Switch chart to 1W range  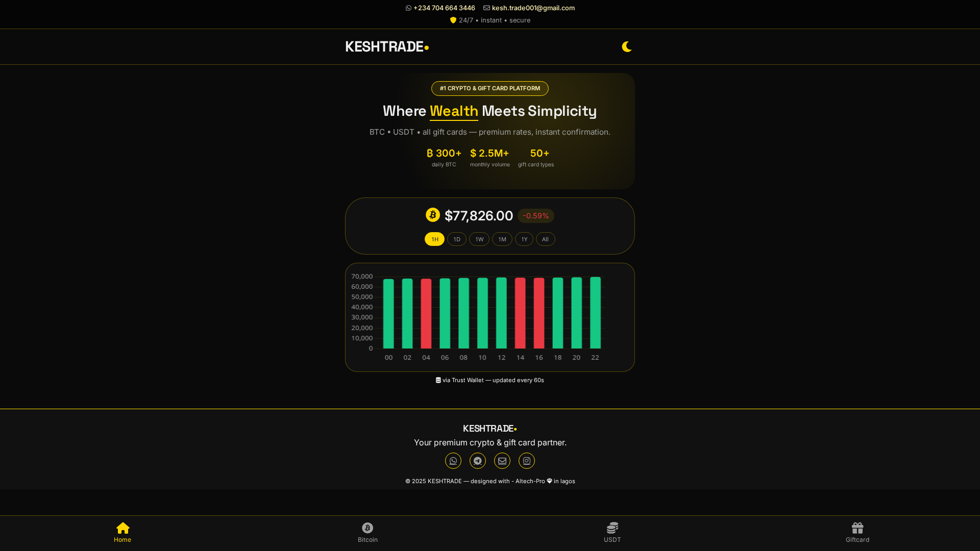(479, 239)
